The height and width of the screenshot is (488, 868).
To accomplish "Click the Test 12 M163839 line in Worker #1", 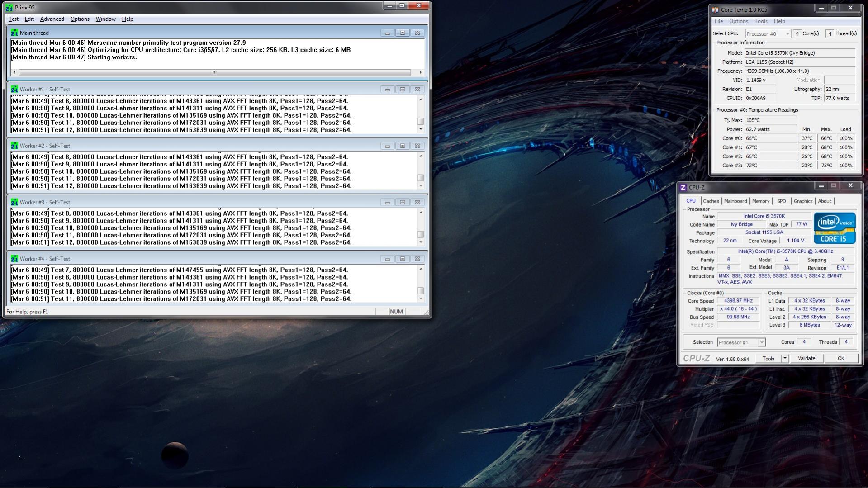I will (x=181, y=130).
